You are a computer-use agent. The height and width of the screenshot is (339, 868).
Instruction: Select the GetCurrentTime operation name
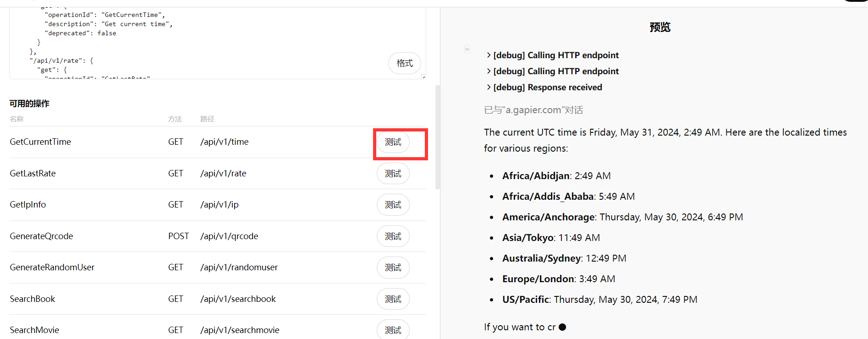pyautogui.click(x=40, y=142)
